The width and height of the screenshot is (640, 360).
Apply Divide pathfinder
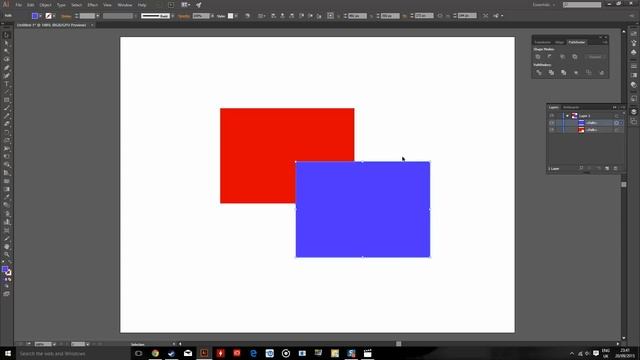(x=539, y=73)
